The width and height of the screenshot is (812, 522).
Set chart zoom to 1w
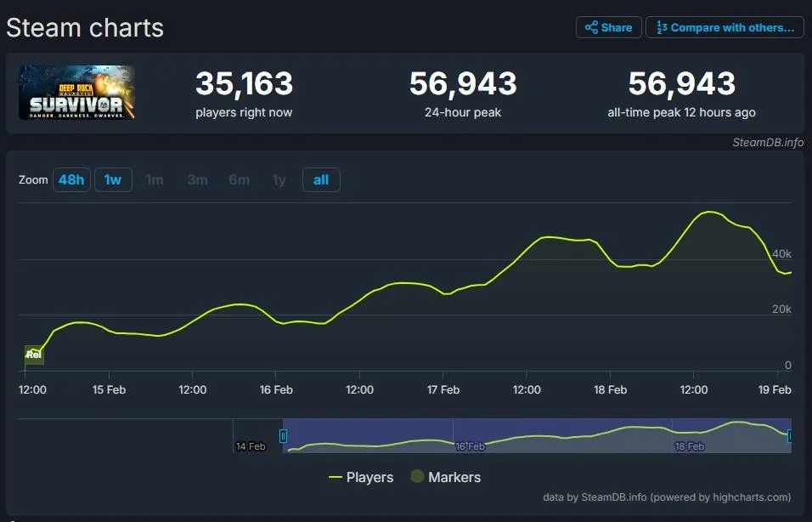pyautogui.click(x=113, y=180)
